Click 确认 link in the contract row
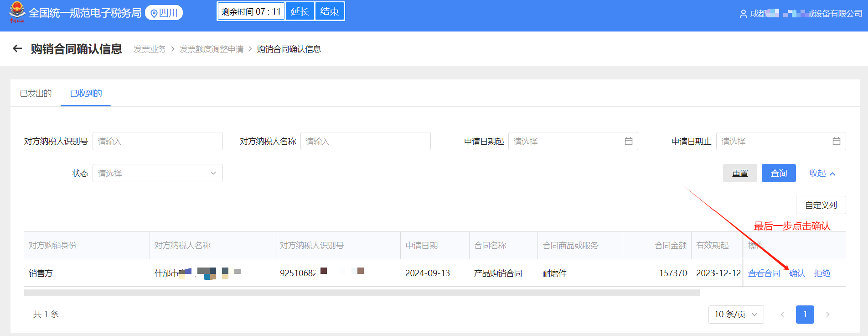This screenshot has height=336, width=868. 797,273
